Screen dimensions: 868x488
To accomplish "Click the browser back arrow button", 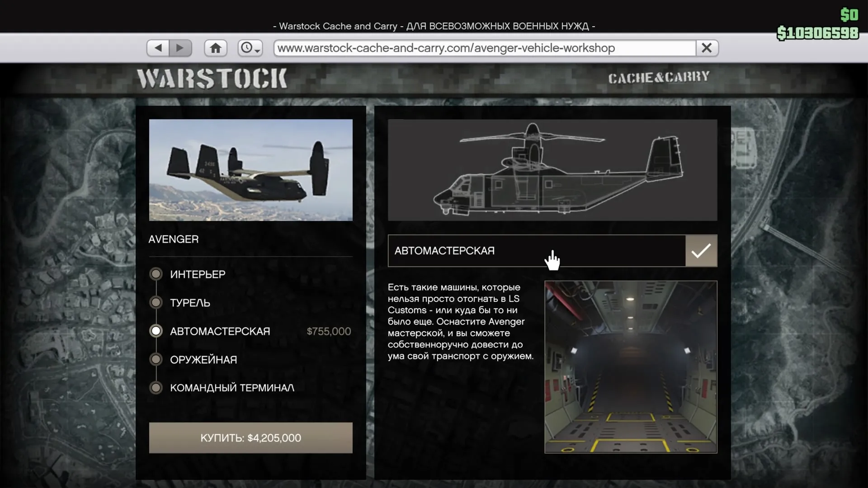I will coord(158,48).
